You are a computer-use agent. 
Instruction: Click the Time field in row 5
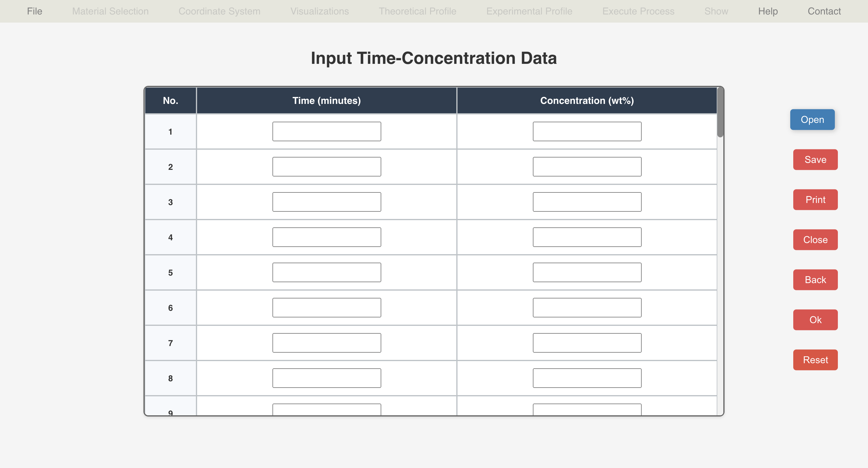pos(326,272)
